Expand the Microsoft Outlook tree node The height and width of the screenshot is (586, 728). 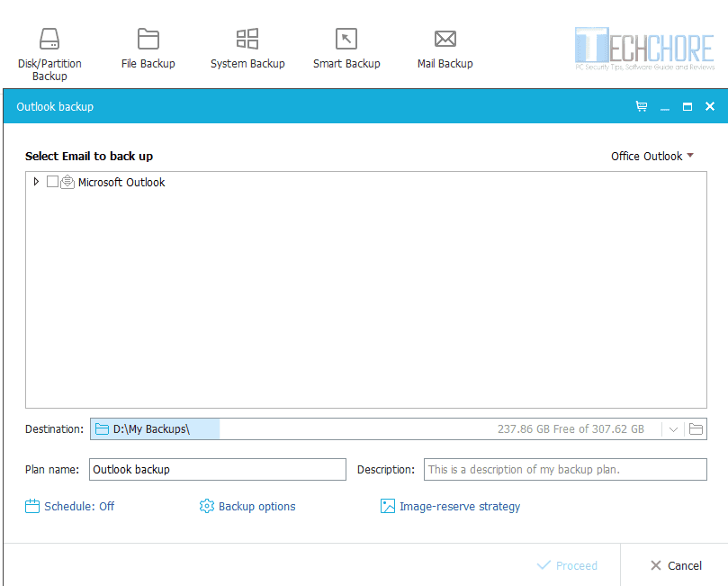tap(36, 182)
